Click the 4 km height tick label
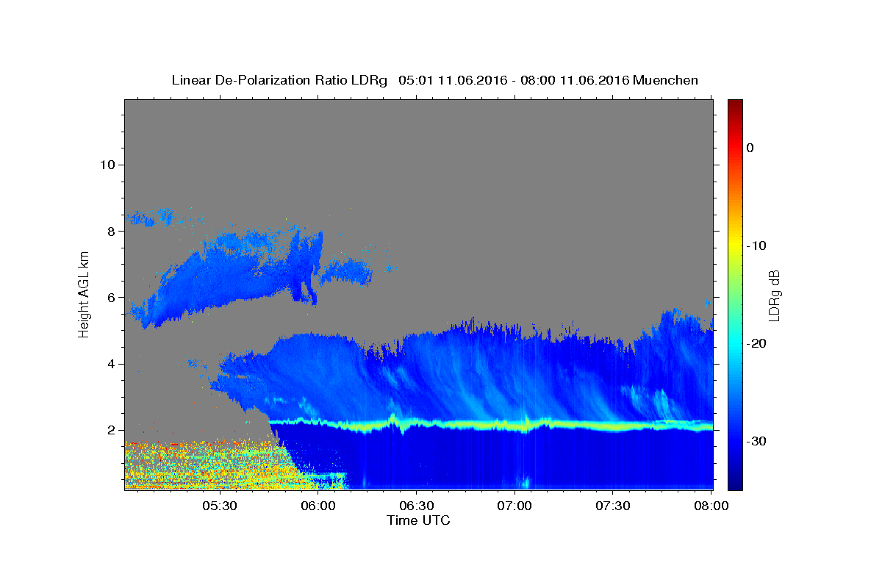882x588 pixels. [110, 364]
